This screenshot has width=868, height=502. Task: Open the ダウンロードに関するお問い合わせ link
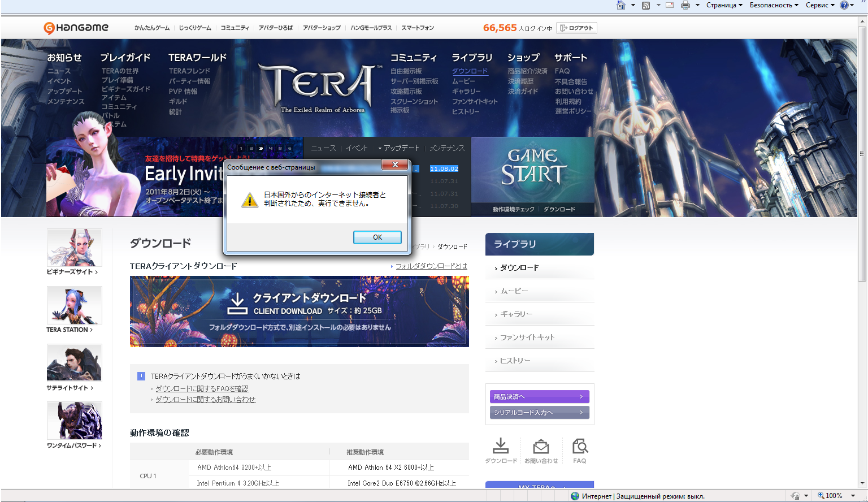(x=205, y=400)
